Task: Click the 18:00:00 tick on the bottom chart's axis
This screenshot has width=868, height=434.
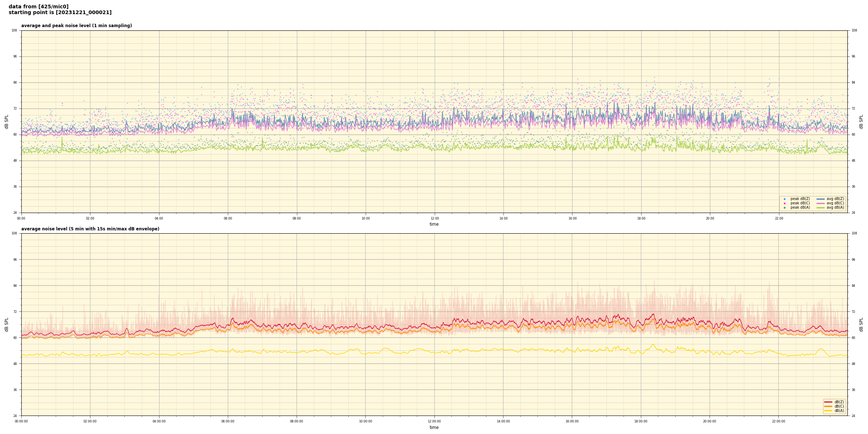Action: (641, 421)
